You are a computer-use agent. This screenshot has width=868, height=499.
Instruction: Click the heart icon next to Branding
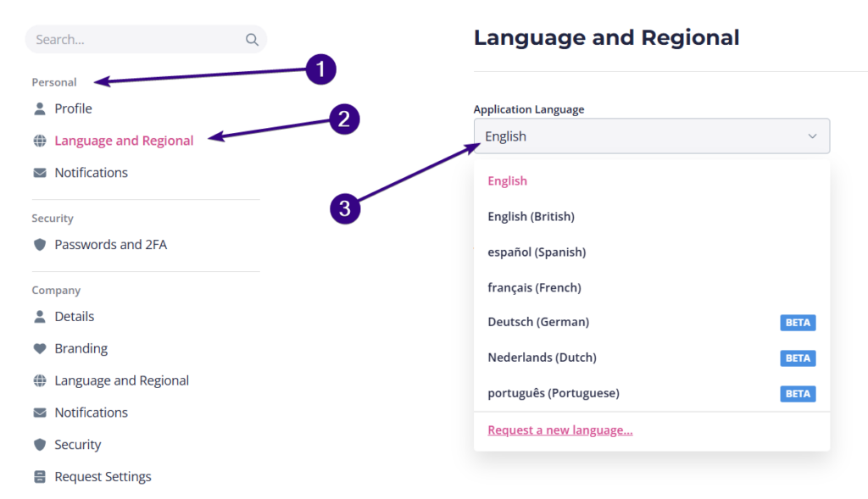[x=40, y=348]
